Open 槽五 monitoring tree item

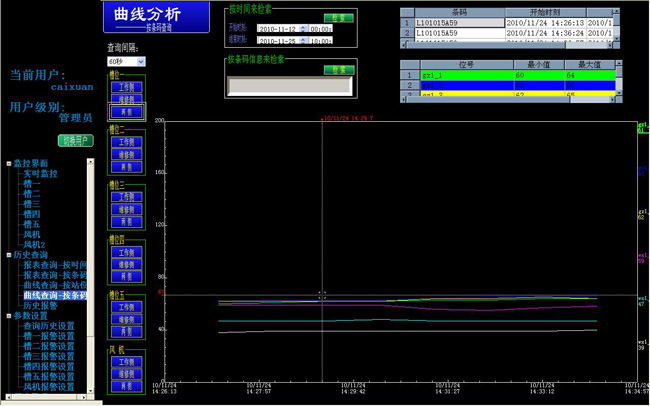[x=32, y=225]
